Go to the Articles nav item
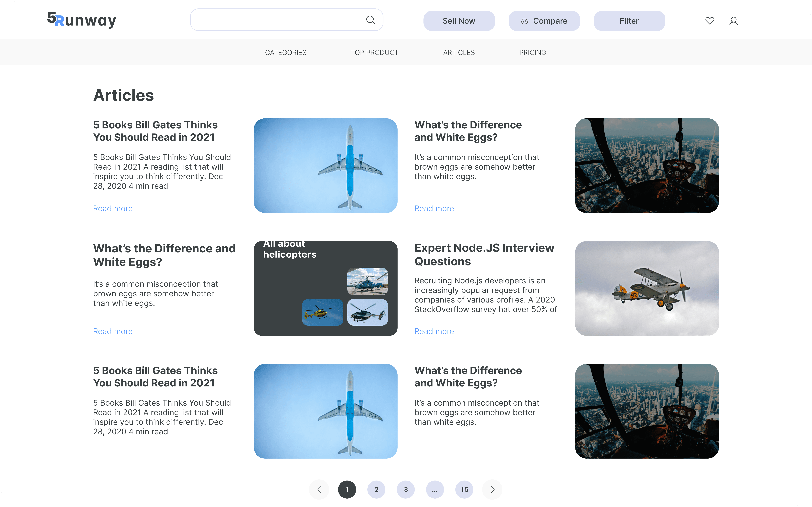812x507 pixels. pos(459,53)
